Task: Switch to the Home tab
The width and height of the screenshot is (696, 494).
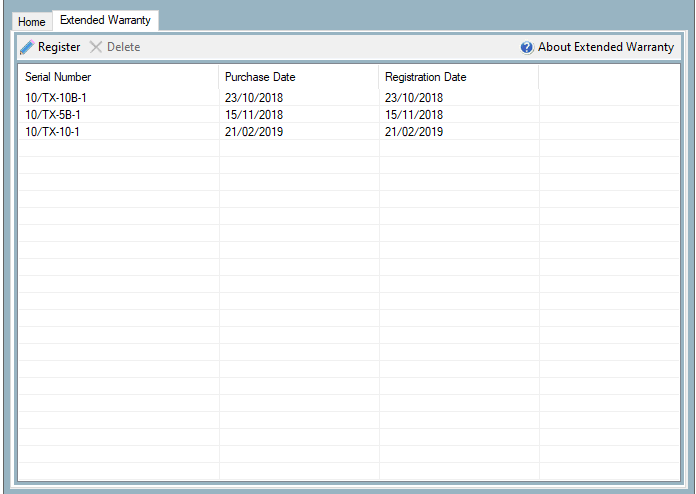Action: 32,22
